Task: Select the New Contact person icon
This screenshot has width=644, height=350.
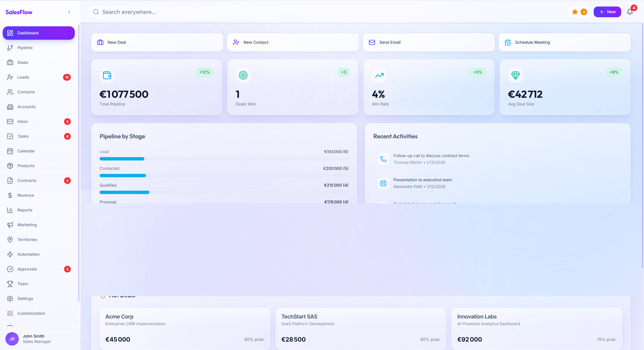Action: tap(236, 42)
